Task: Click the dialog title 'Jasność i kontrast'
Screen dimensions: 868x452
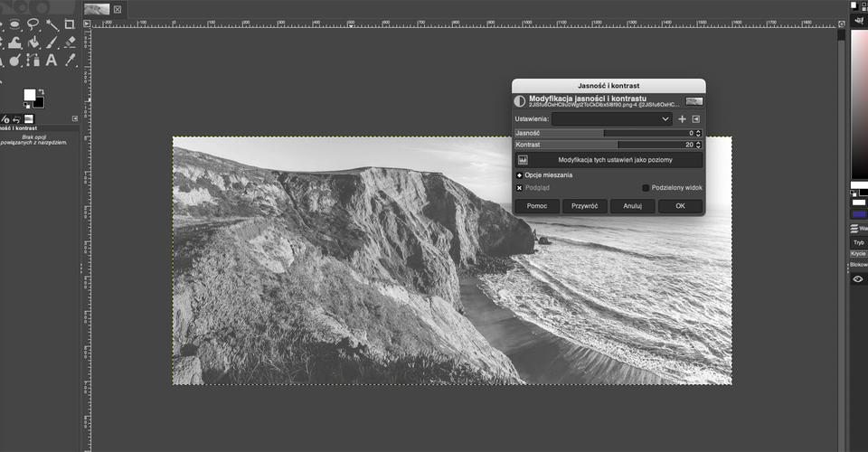Action: [609, 86]
